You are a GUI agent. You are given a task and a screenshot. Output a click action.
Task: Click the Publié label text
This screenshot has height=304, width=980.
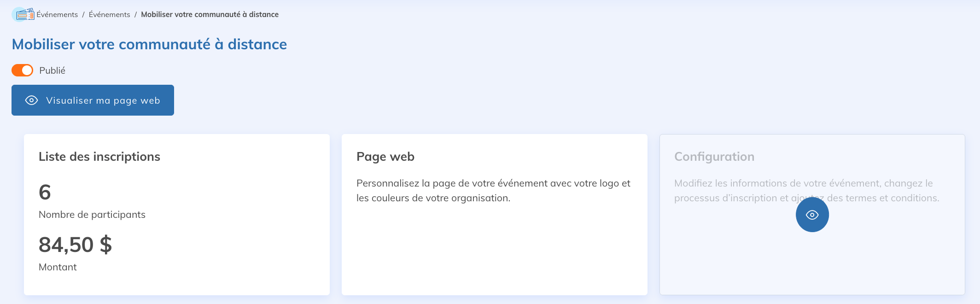tap(52, 70)
